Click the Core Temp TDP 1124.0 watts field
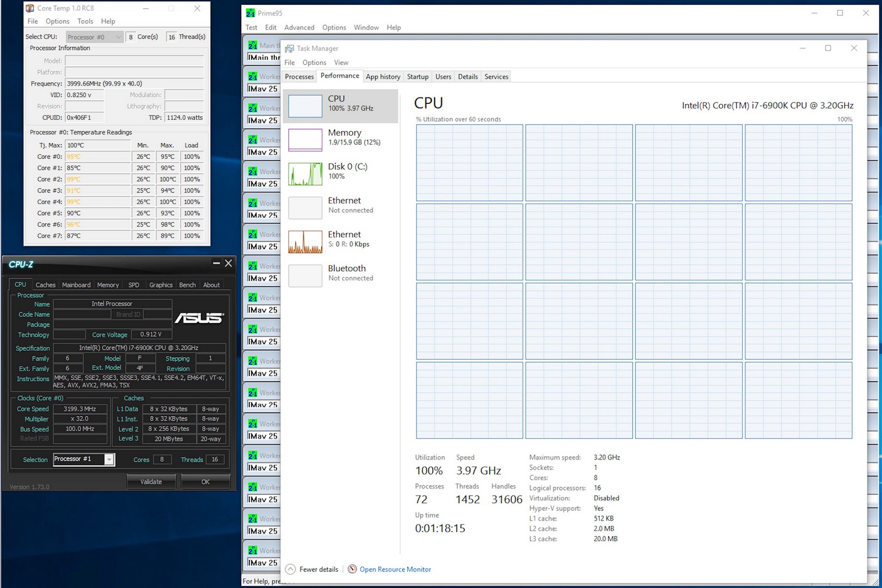Screen dimensions: 882x588 tap(185, 118)
